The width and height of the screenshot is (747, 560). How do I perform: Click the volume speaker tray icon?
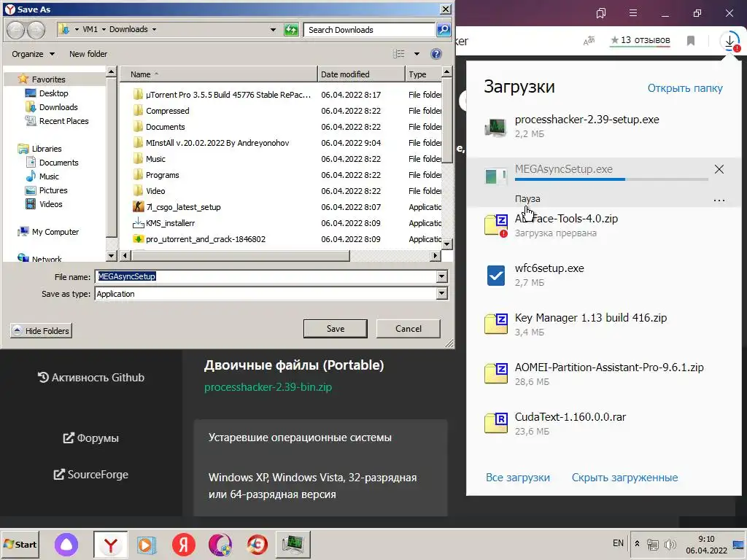point(670,544)
